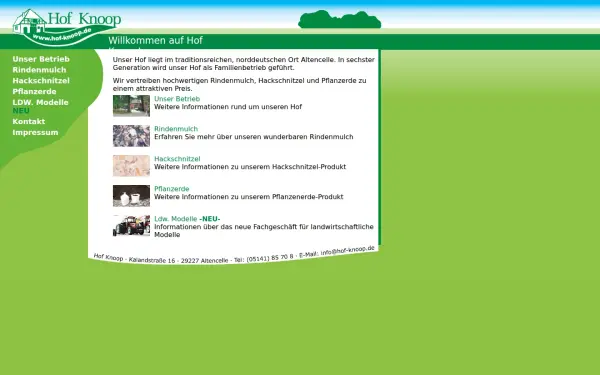The width and height of the screenshot is (600, 375).
Task: Click the Hackschnitzel wood chips thumbnail
Action: 131,166
